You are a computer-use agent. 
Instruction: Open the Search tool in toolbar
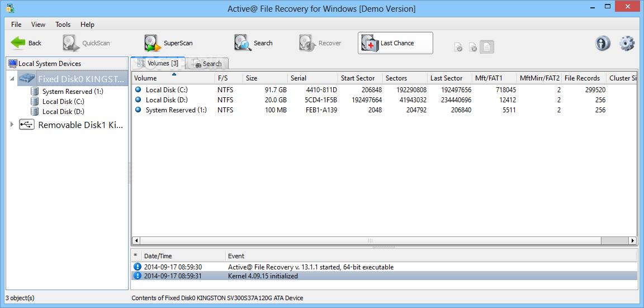[x=253, y=43]
